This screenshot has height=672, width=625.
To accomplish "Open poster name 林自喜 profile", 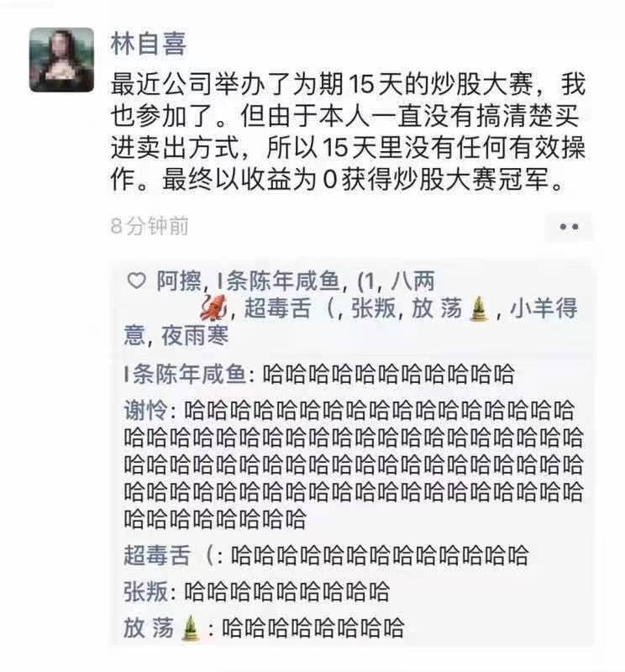I will click(x=149, y=45).
